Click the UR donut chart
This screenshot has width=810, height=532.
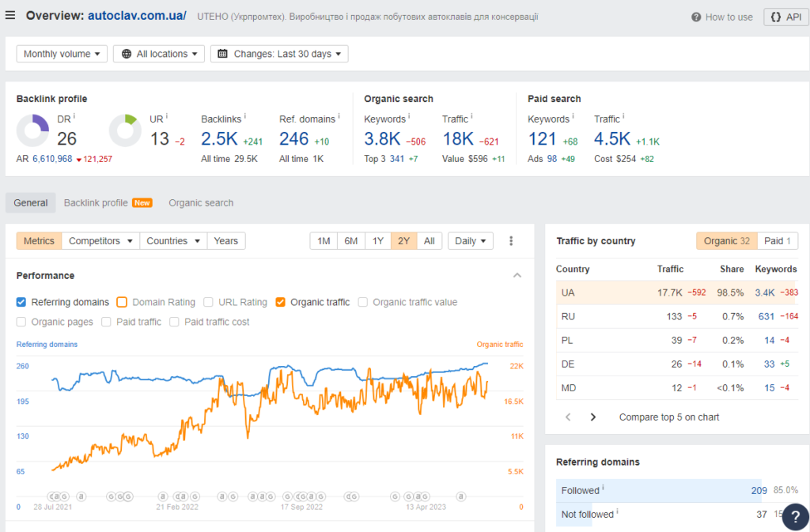(125, 130)
